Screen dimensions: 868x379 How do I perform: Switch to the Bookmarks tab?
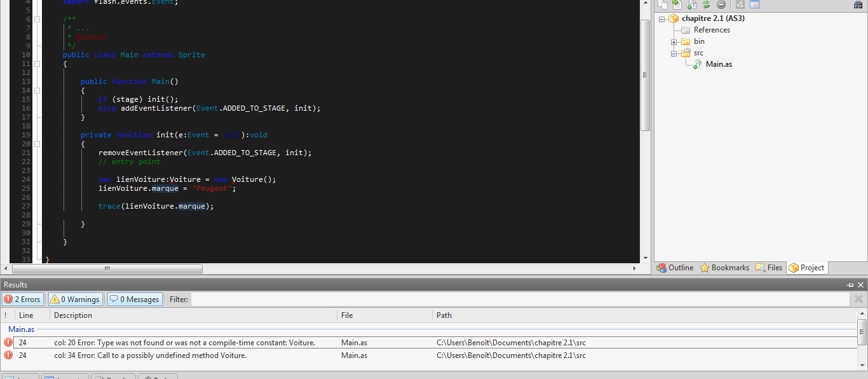[x=724, y=268]
